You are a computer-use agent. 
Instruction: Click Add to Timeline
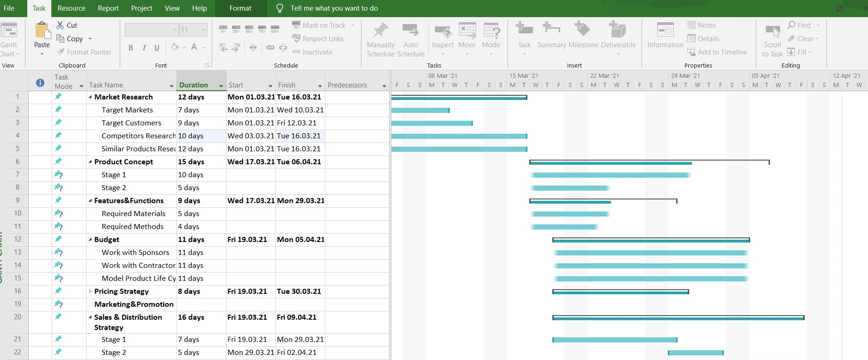tap(717, 52)
